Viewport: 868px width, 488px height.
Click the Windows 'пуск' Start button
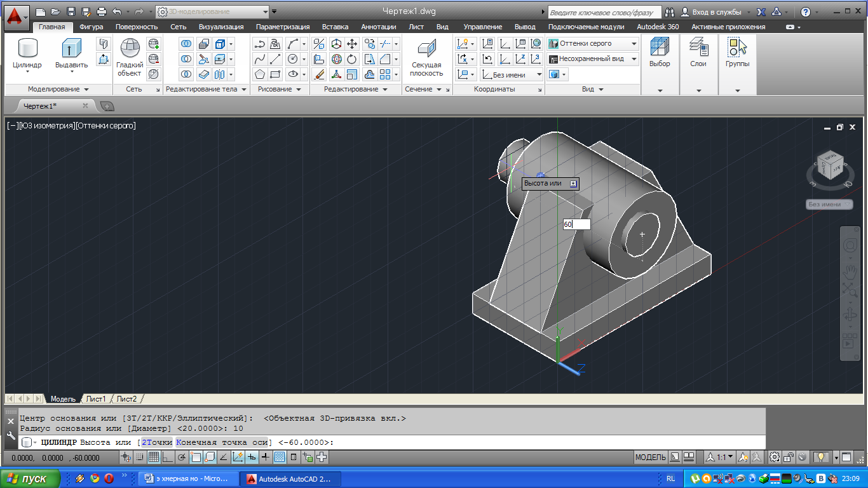click(x=31, y=478)
